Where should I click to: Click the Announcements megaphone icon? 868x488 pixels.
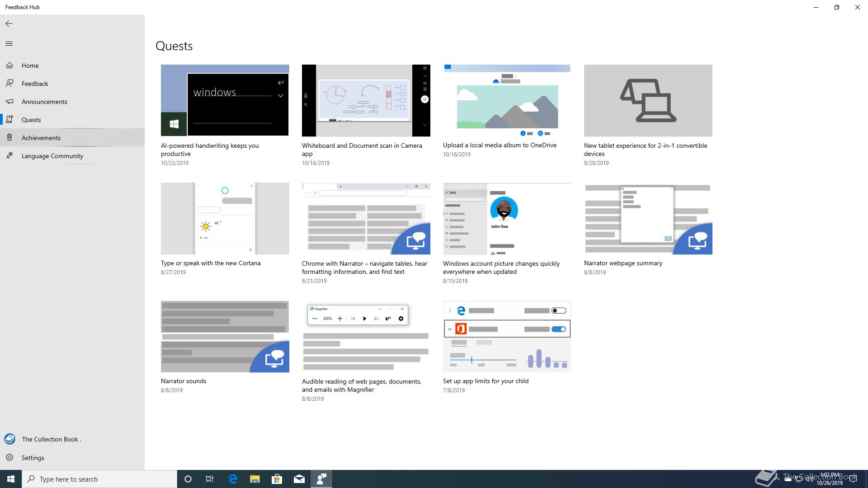pyautogui.click(x=9, y=102)
